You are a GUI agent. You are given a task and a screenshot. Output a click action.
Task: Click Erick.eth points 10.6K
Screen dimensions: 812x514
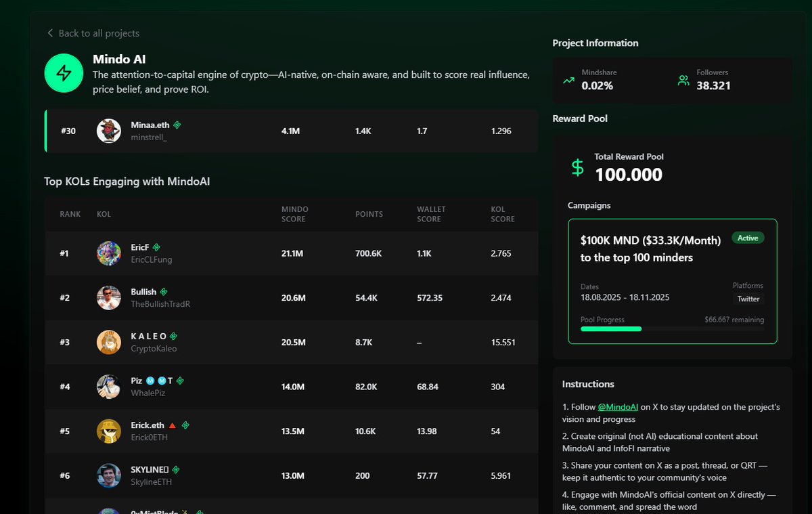point(367,431)
